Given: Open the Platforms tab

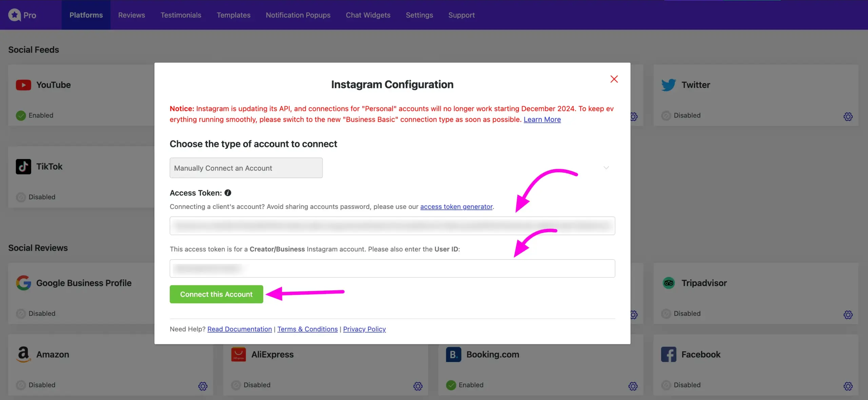Looking at the screenshot, I should click(x=86, y=15).
